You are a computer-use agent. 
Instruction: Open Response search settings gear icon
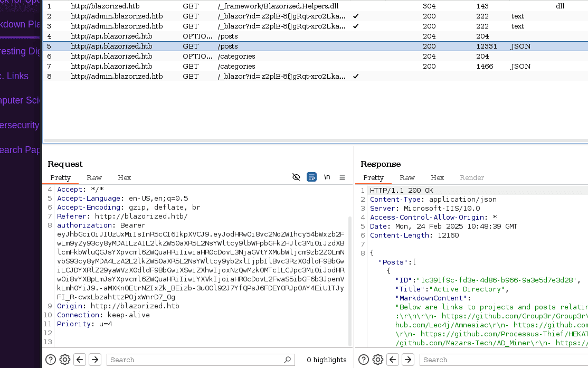(378, 360)
